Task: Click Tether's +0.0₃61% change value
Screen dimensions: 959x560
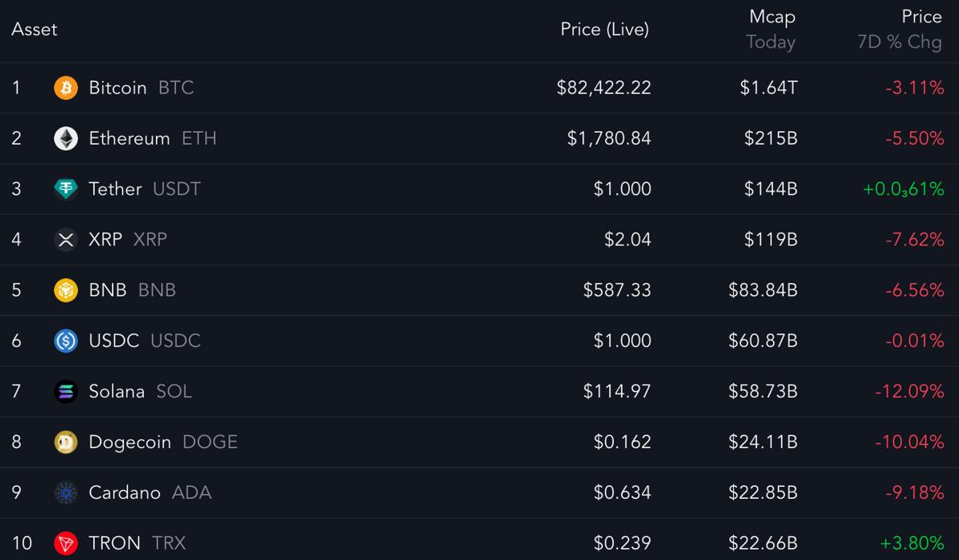Action: click(x=903, y=189)
